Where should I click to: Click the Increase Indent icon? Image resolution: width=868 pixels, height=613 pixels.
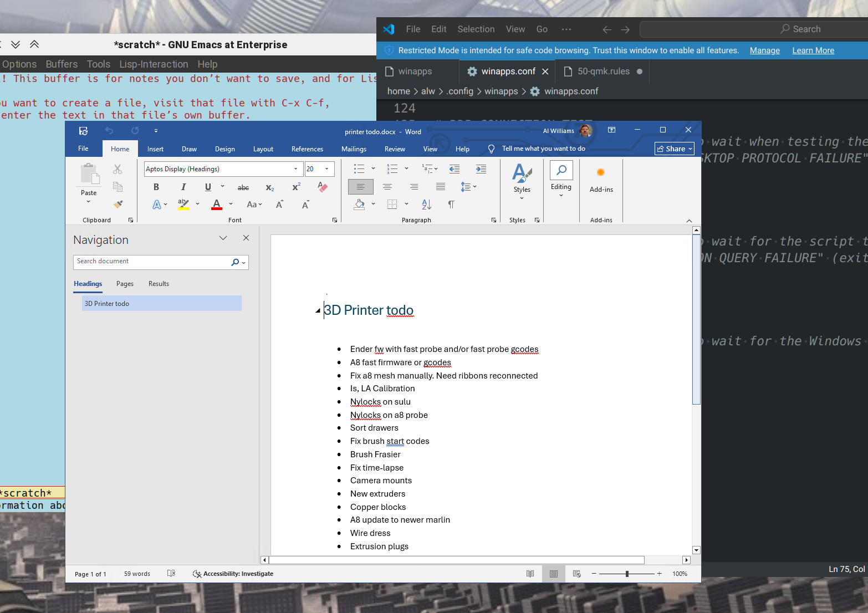(x=481, y=169)
